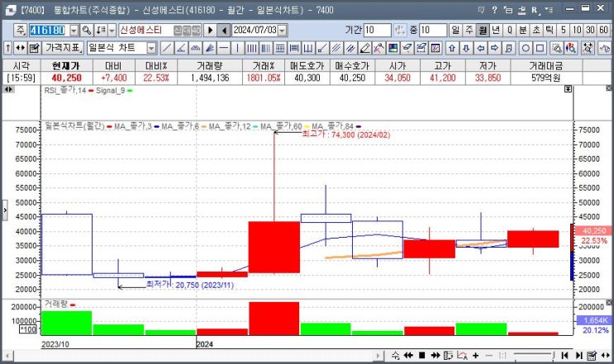Select the angle line drawing tool

click(181, 48)
